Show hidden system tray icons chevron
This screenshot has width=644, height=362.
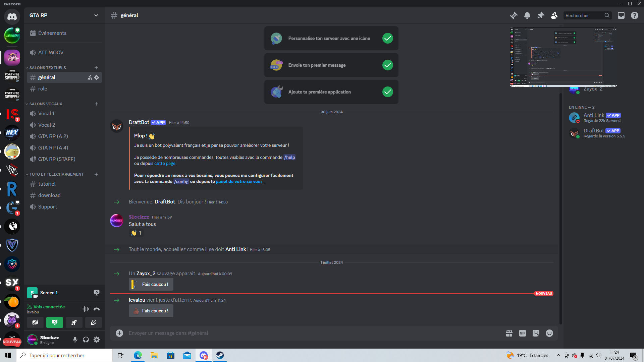[558, 355]
